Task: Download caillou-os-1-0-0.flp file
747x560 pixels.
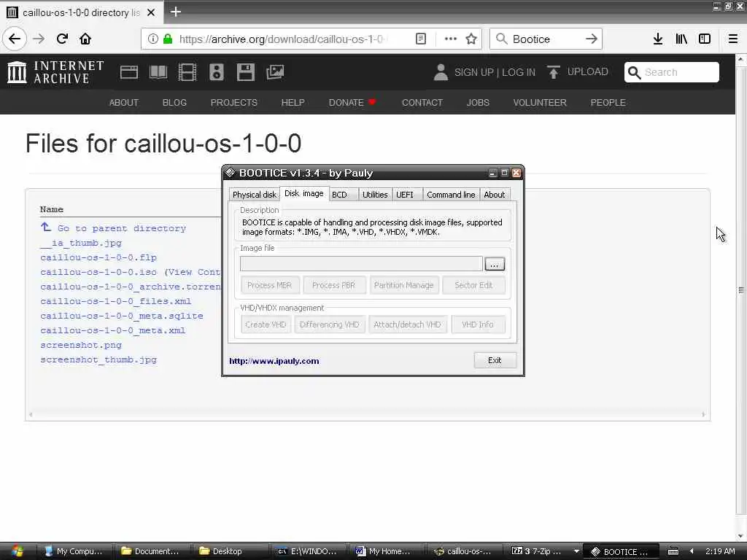Action: click(x=98, y=257)
